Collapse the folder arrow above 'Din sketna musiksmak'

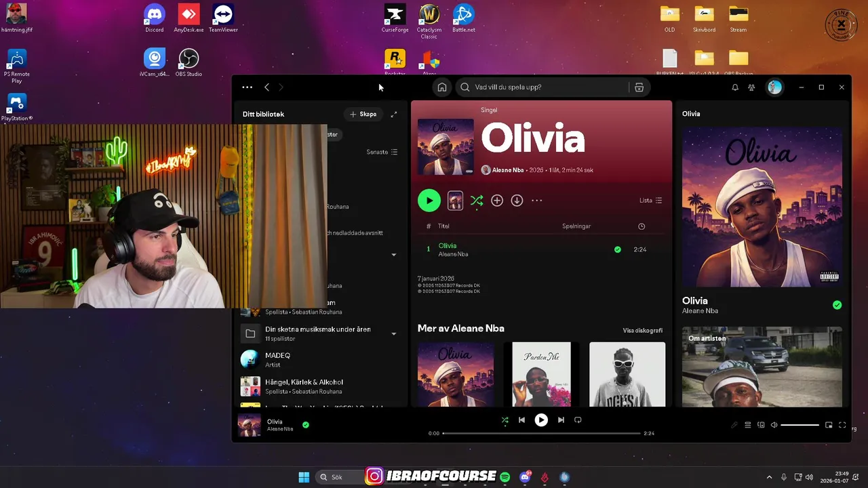393,254
